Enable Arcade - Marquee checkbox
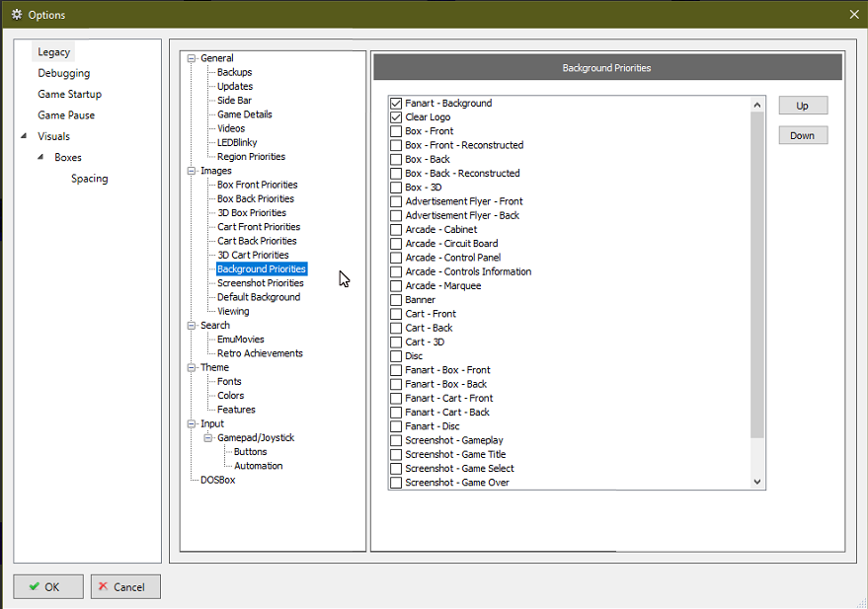This screenshot has height=609, width=868. click(396, 286)
